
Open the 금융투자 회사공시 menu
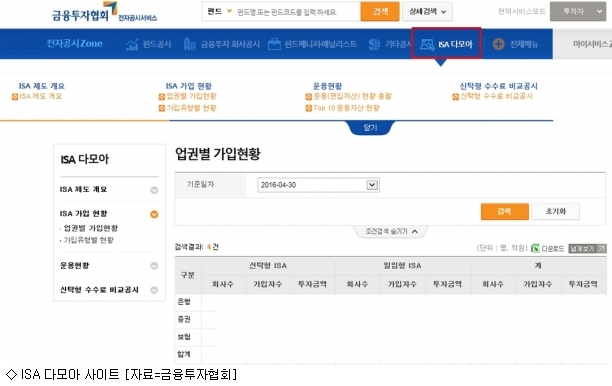230,44
